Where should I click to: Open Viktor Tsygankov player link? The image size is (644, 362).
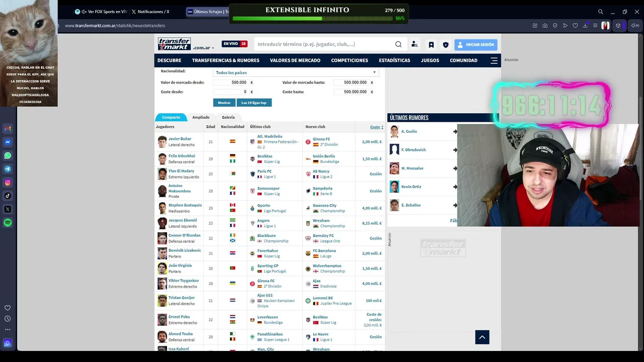tap(184, 281)
